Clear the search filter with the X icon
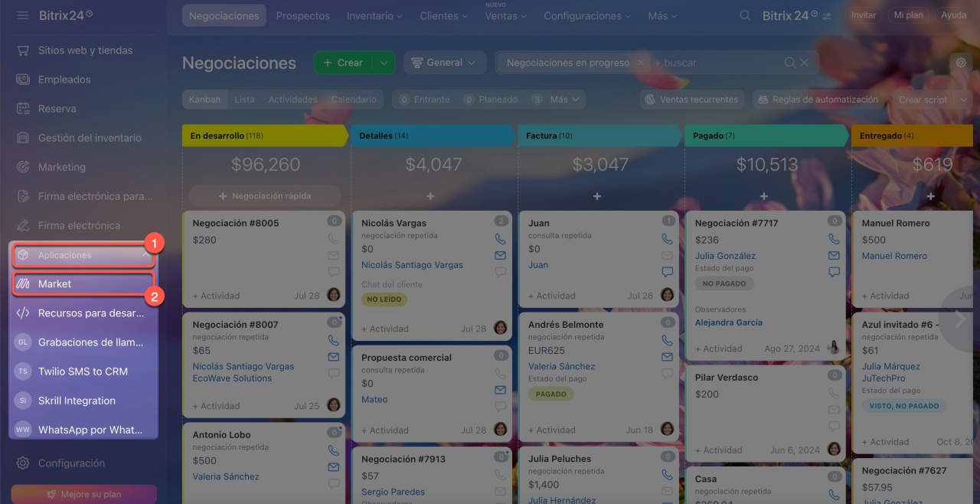The image size is (980, 504). tap(805, 63)
